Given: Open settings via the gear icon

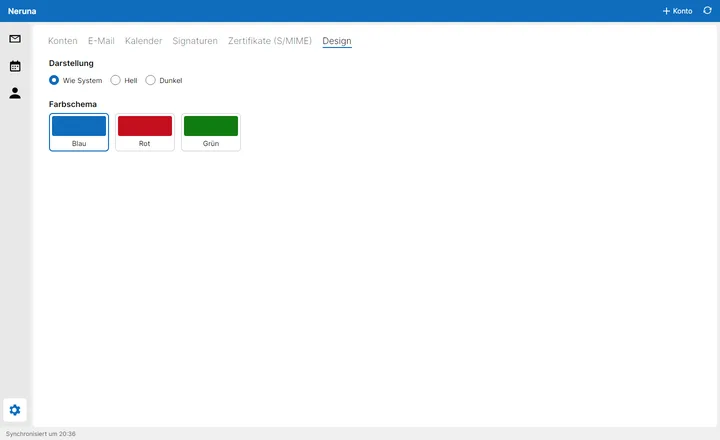Looking at the screenshot, I should coord(15,410).
